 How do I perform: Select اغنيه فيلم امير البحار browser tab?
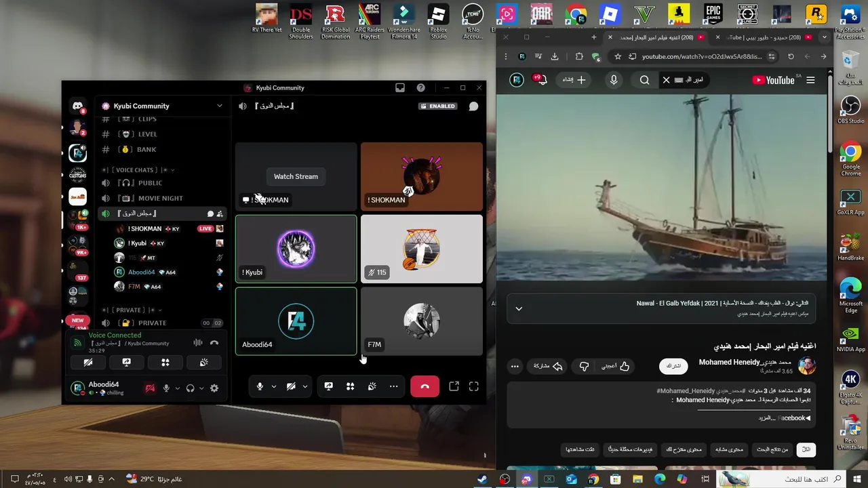click(654, 37)
